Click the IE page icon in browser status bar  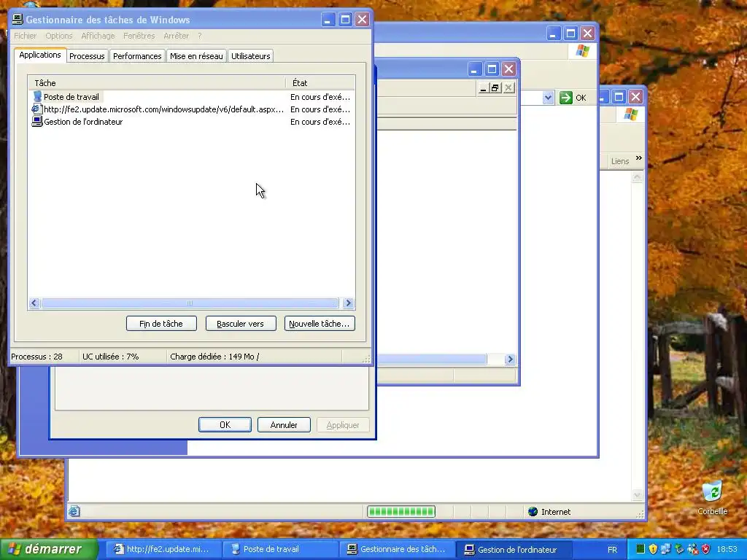74,511
